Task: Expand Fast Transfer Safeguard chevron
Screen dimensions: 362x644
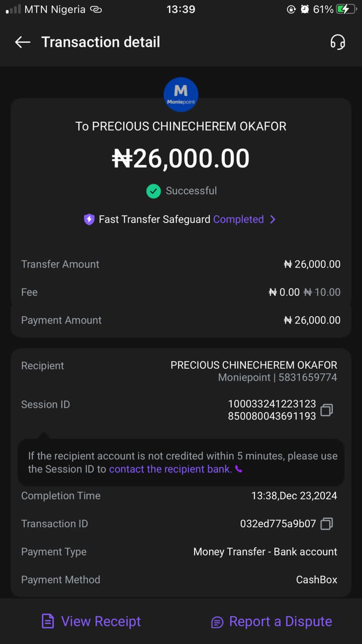Action: click(x=273, y=219)
